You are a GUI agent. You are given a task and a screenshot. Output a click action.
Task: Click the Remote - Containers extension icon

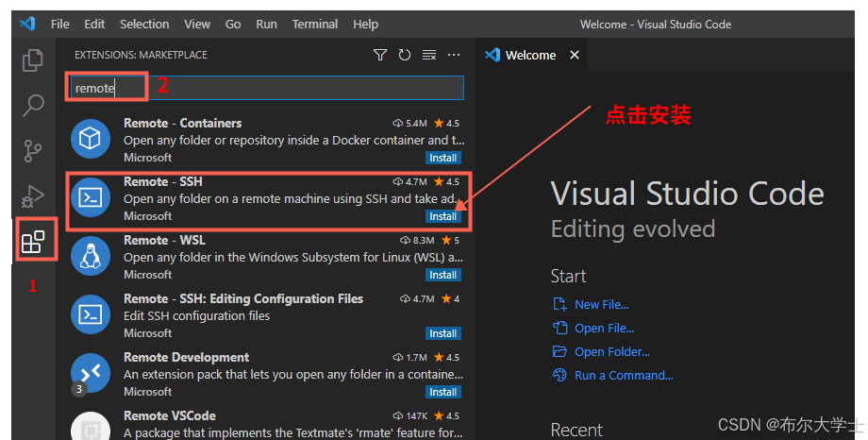click(91, 139)
